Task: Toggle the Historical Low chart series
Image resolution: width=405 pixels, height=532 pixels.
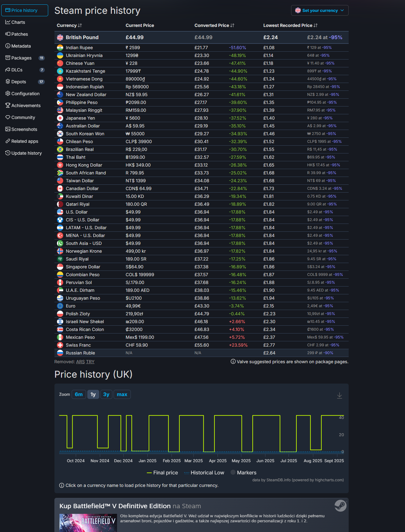Action: (204, 473)
